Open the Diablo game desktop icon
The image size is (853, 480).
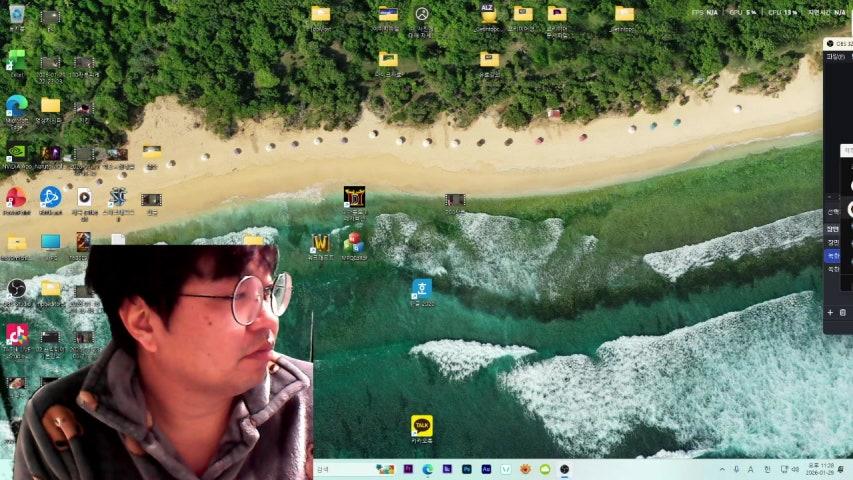354,197
